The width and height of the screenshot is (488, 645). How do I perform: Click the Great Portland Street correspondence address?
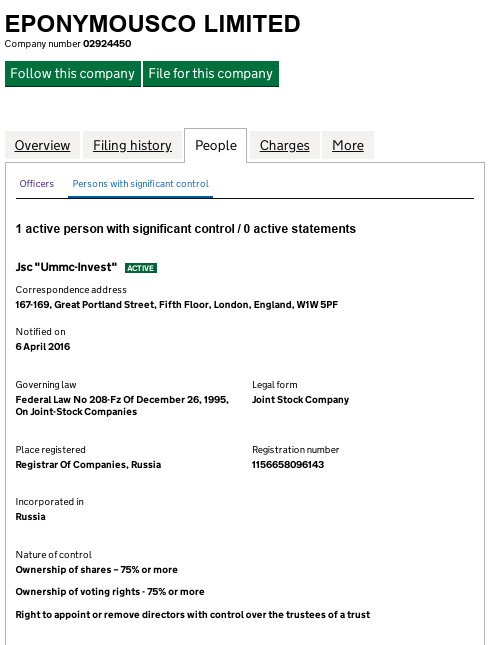coord(177,305)
